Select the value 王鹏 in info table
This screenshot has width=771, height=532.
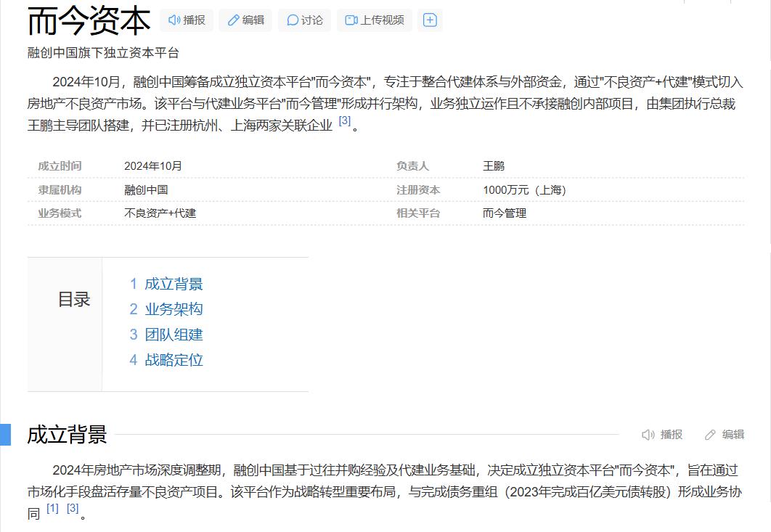tap(494, 166)
